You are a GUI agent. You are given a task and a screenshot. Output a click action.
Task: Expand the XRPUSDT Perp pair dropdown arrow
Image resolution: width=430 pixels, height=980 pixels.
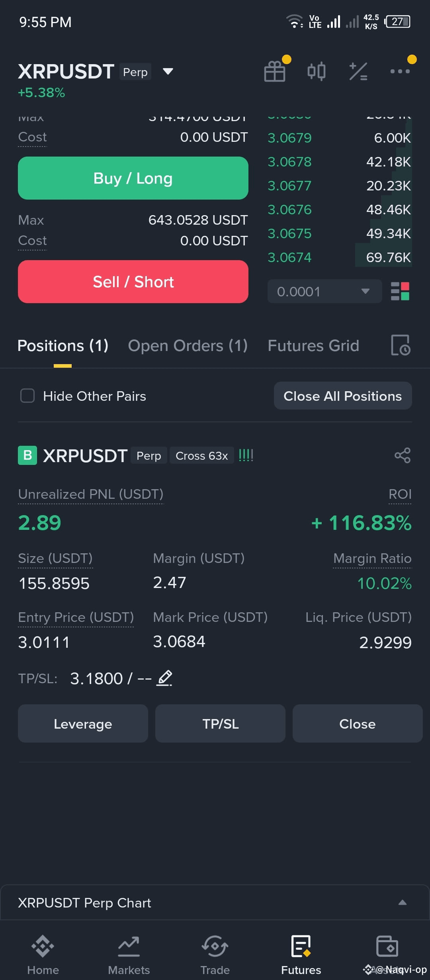pos(168,71)
